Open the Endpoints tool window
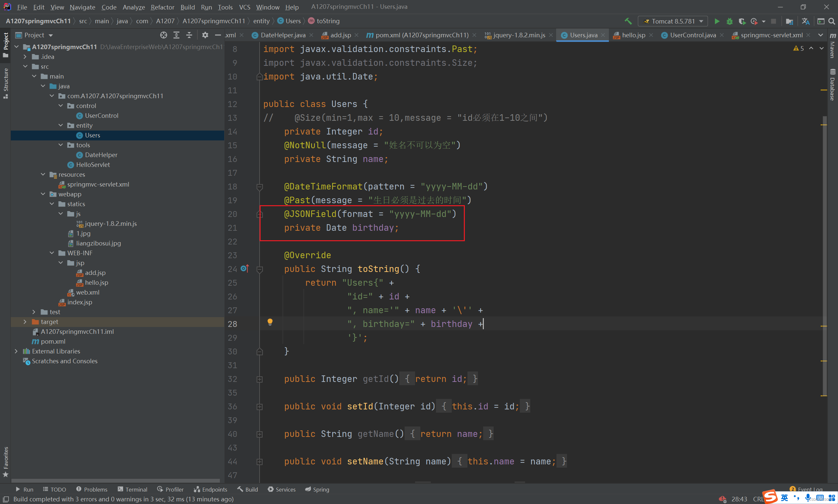 tap(210, 489)
